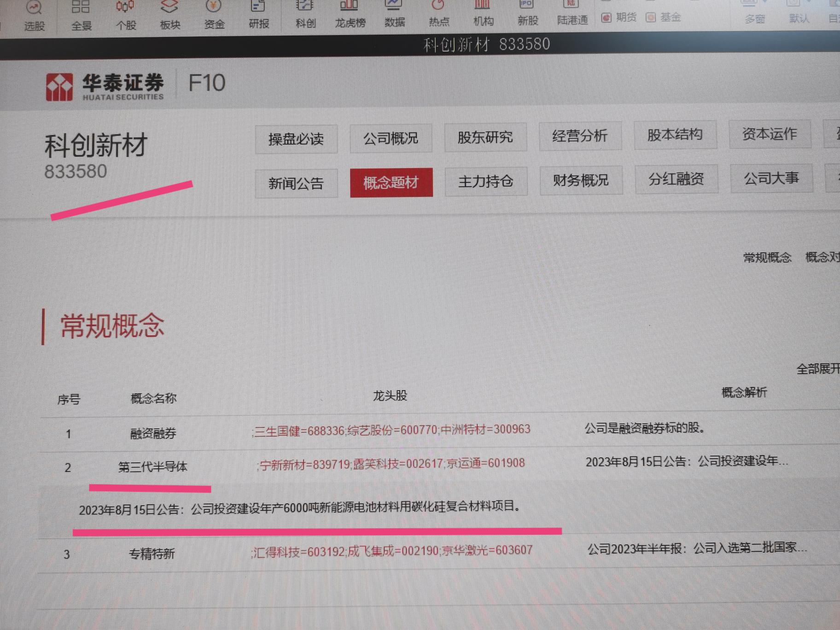Open the 资本运作 tab
Image resolution: width=840 pixels, height=630 pixels.
[770, 134]
